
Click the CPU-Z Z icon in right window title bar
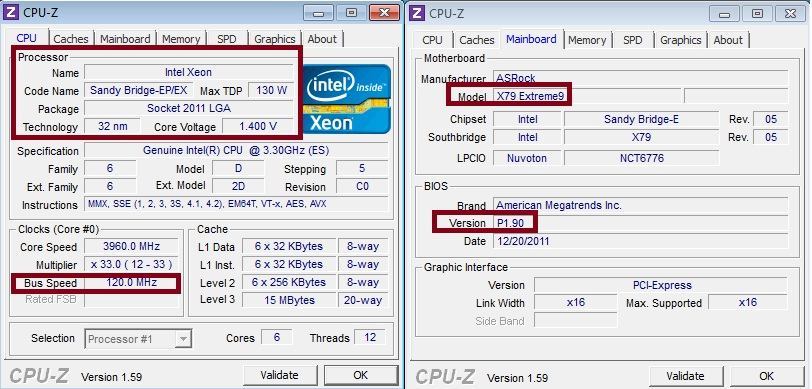(x=417, y=12)
